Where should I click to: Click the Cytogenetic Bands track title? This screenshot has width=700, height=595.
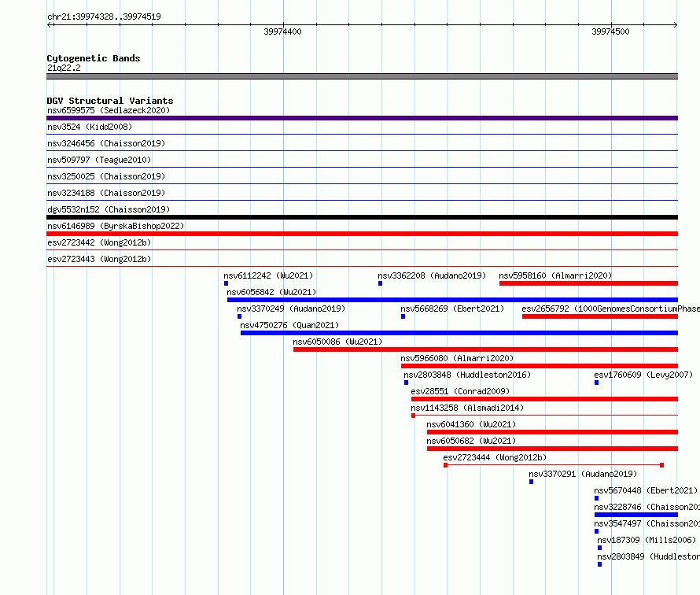click(x=94, y=58)
